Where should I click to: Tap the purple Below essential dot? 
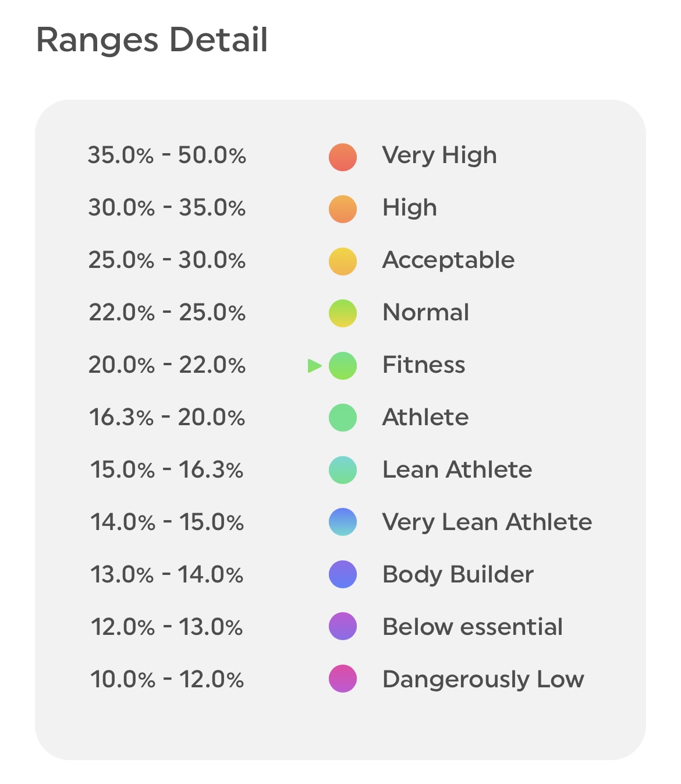(x=343, y=627)
